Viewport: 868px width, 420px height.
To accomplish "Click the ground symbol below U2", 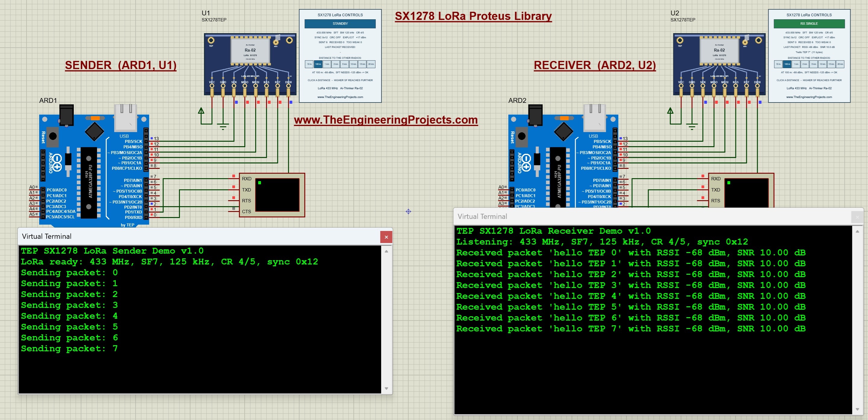I will pyautogui.click(x=692, y=127).
